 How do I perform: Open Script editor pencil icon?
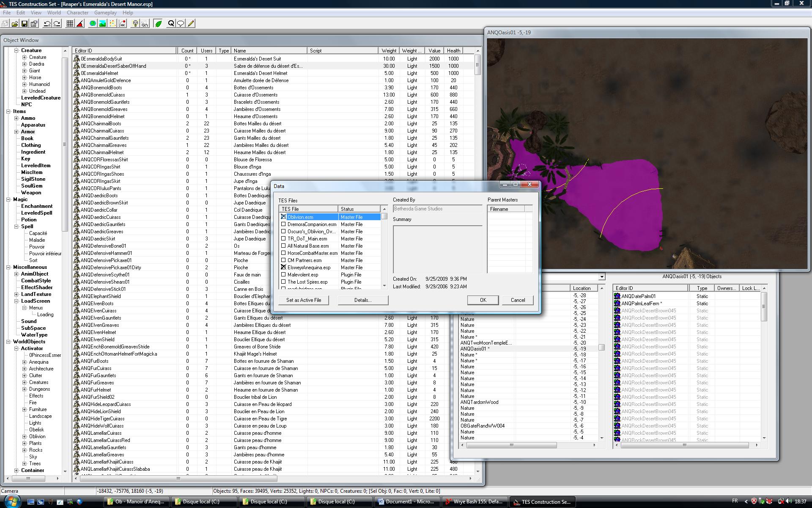[191, 24]
